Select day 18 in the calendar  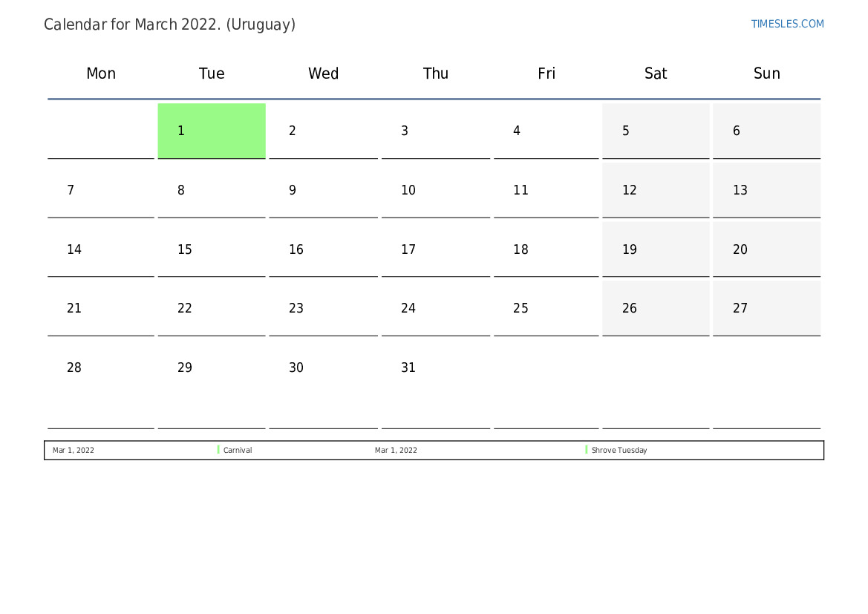(x=546, y=249)
